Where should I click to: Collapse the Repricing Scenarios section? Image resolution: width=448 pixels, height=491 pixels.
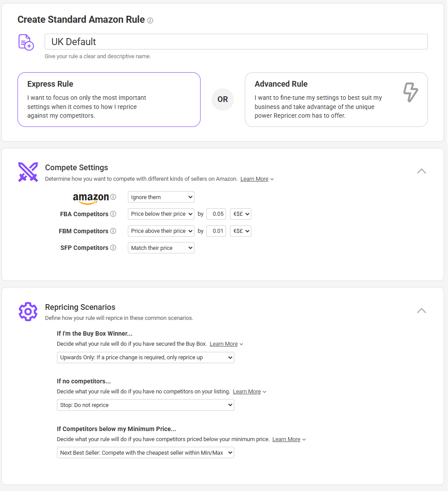[x=421, y=311]
